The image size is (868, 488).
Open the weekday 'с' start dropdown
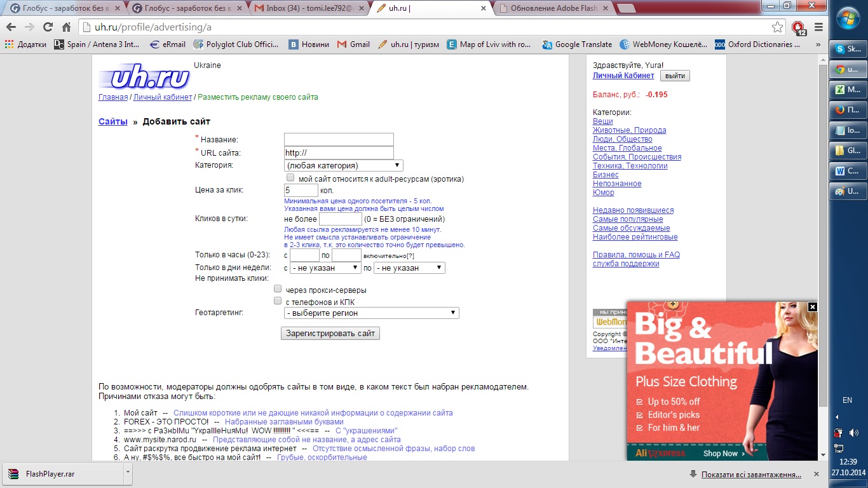[x=325, y=268]
